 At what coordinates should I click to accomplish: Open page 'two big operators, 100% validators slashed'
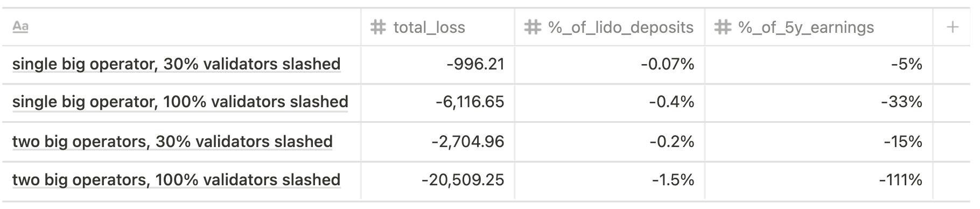point(176,179)
